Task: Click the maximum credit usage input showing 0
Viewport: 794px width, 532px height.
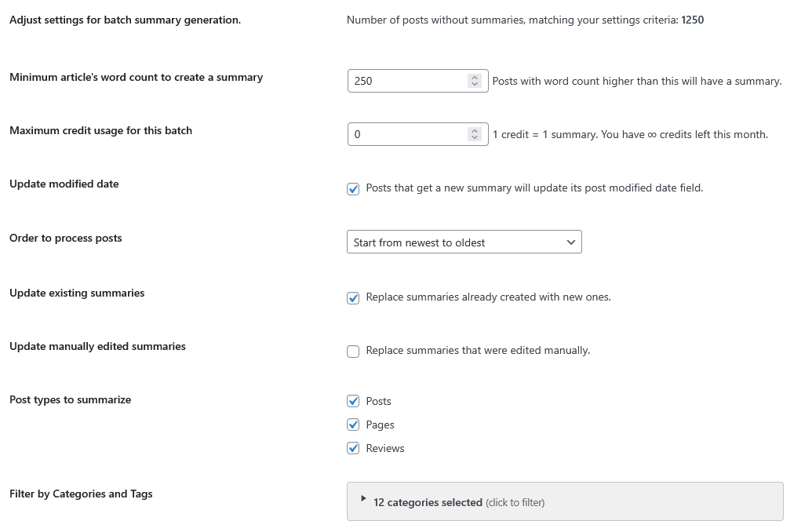Action: (x=408, y=133)
